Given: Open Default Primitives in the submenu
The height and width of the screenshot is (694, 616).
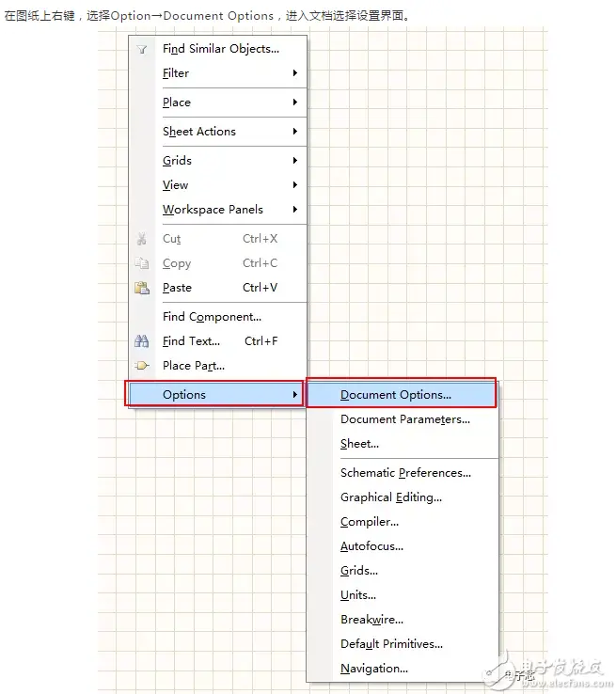Looking at the screenshot, I should [403, 644].
